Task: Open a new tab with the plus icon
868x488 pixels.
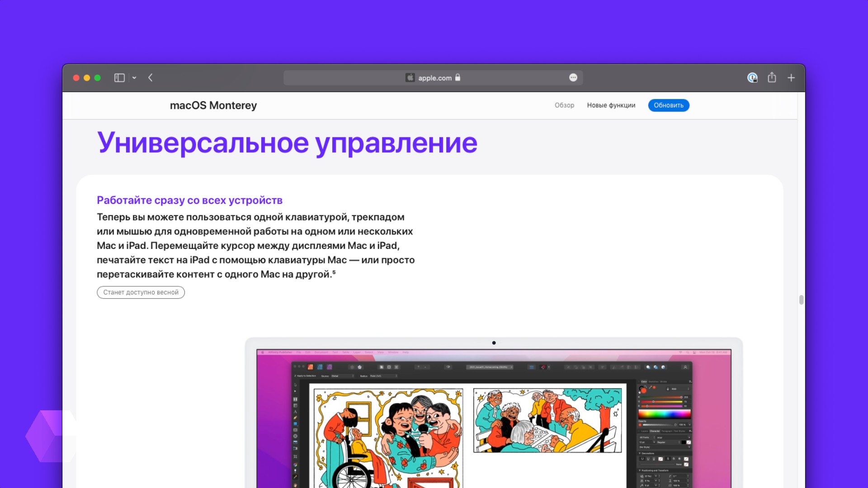Action: point(791,78)
